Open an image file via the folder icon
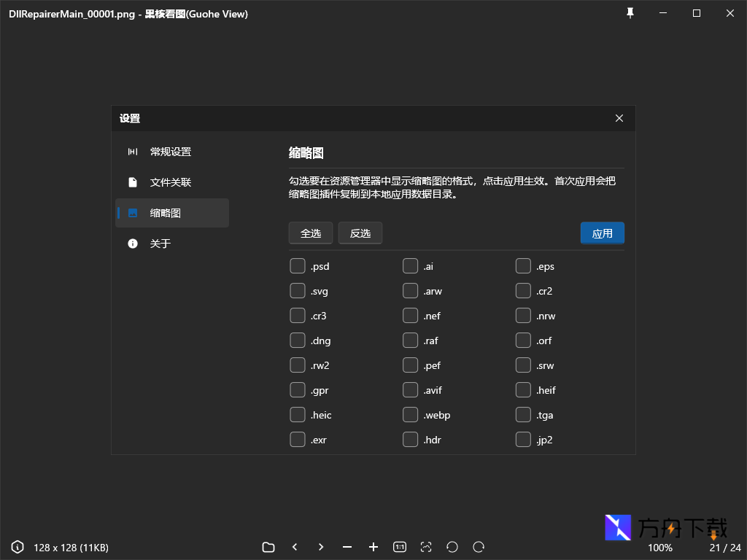 (268, 547)
